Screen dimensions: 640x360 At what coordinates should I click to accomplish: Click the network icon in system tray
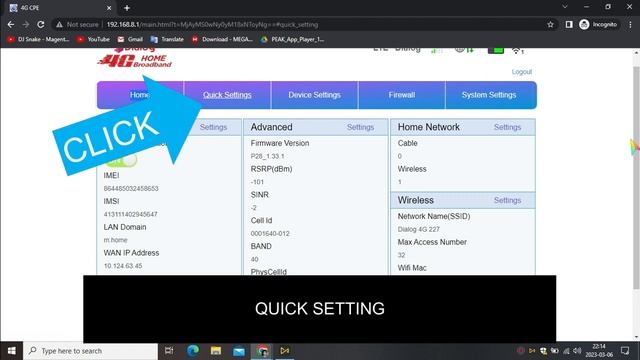click(x=566, y=351)
